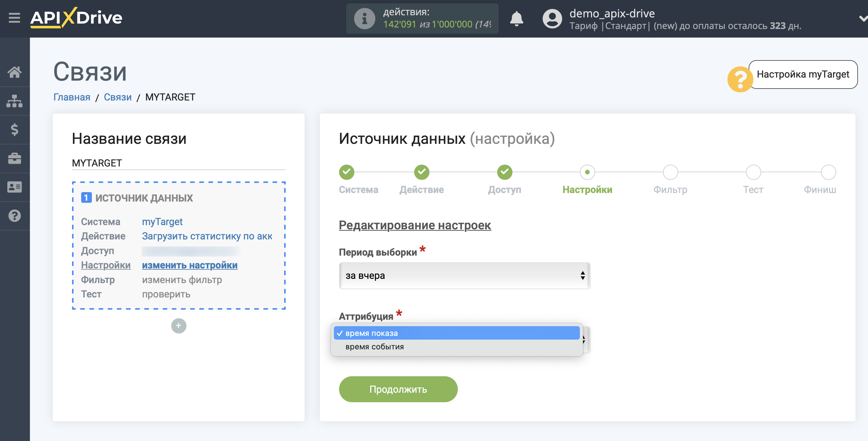Click the Редактирование настроек heading
Image resolution: width=868 pixels, height=441 pixels.
coord(415,225)
